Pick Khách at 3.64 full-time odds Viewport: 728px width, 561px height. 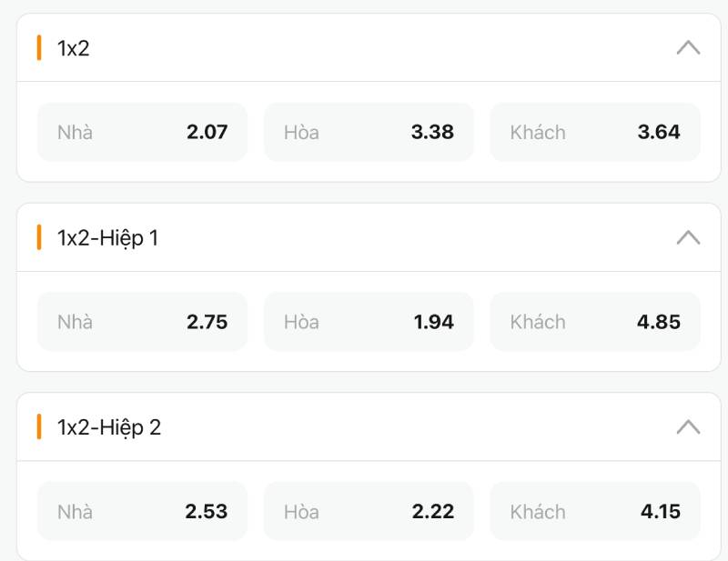tap(594, 132)
